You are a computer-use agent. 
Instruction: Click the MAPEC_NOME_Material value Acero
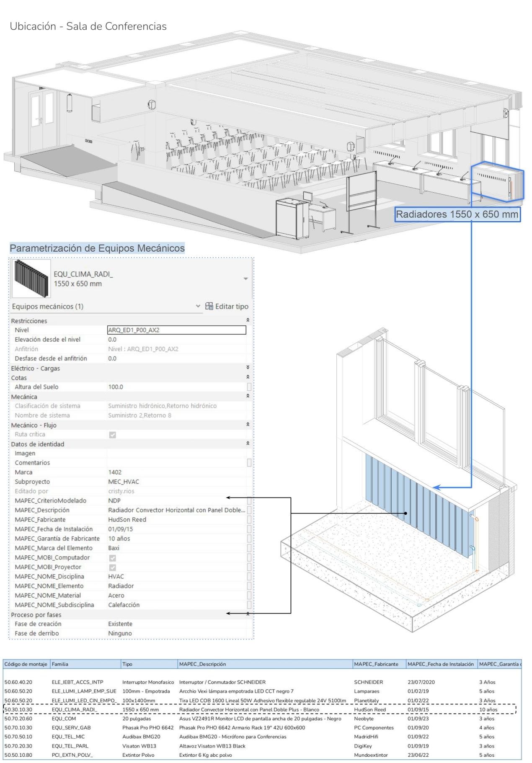tap(116, 595)
